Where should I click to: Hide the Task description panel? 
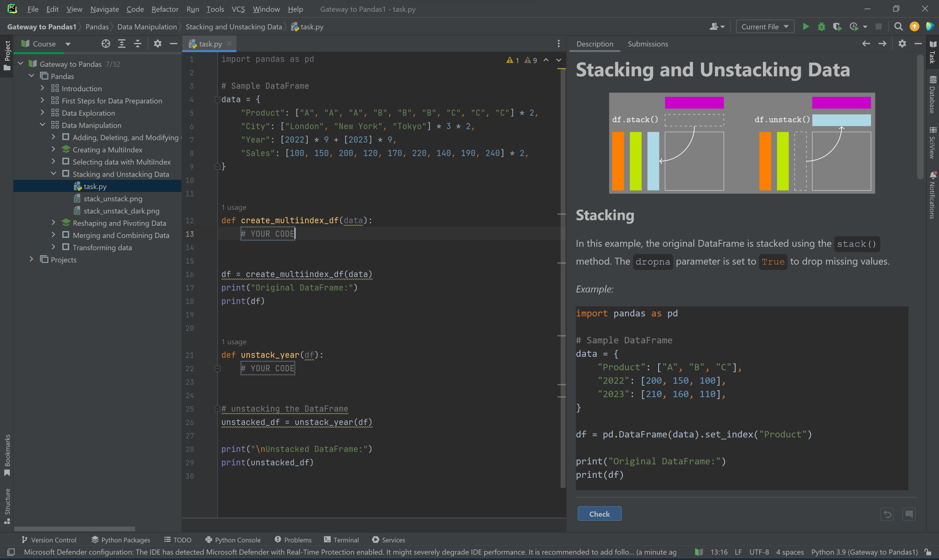918,44
